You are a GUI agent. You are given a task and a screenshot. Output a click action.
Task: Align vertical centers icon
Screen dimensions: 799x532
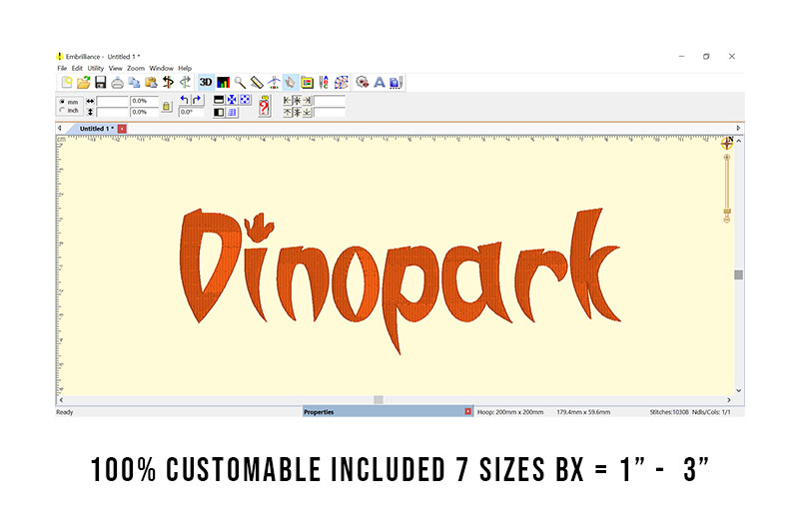[297, 113]
